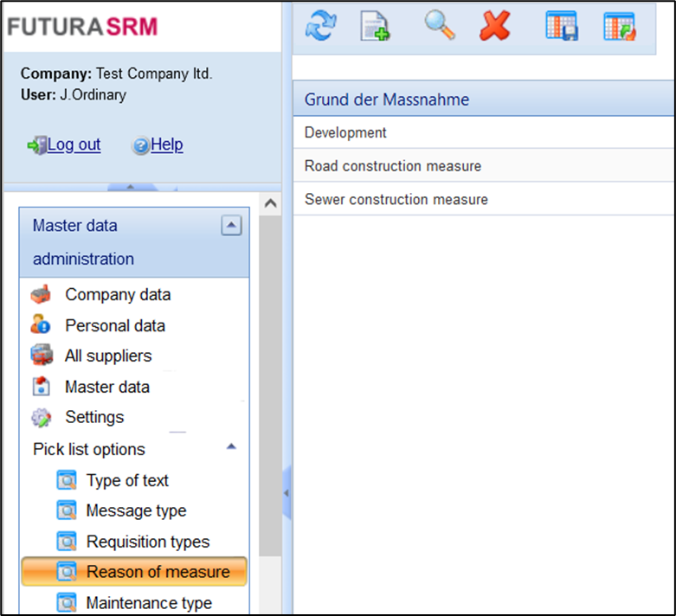
Task: Open Personal data menu item
Action: click(114, 326)
